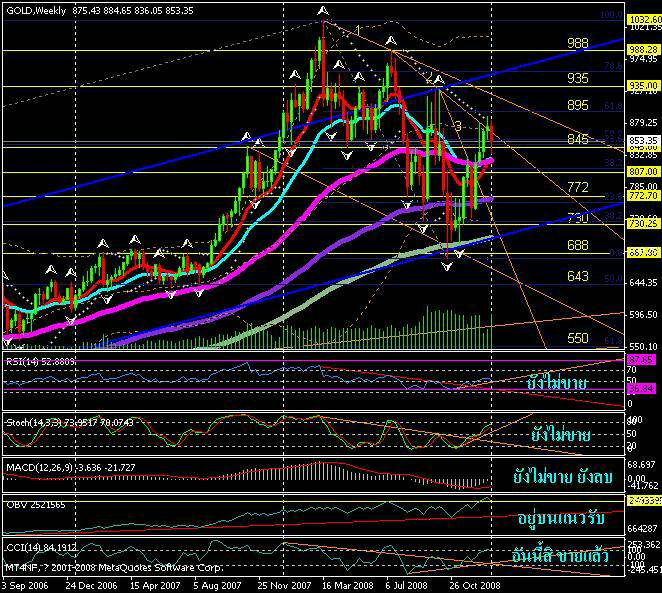Select the 935.00 horizontal line price tag
Image resolution: width=662 pixels, height=593 pixels.
pyautogui.click(x=640, y=87)
